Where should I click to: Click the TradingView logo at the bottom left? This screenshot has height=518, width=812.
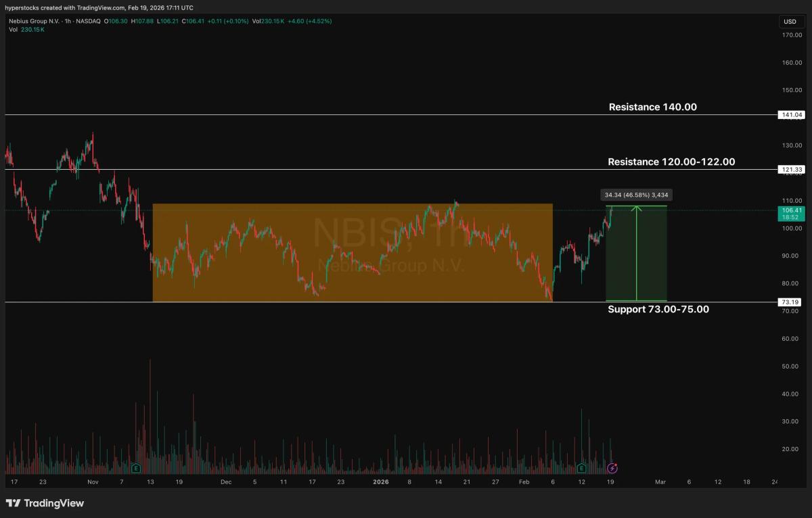[x=43, y=503]
